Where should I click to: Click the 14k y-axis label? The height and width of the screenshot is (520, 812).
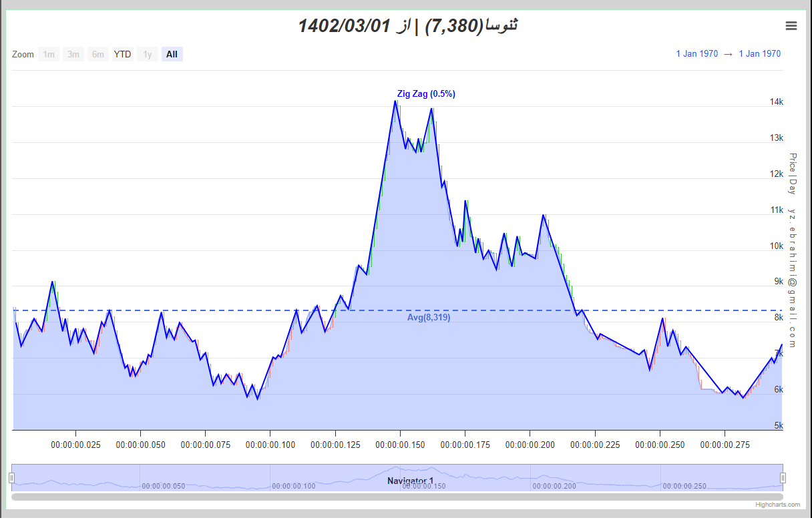tap(777, 102)
